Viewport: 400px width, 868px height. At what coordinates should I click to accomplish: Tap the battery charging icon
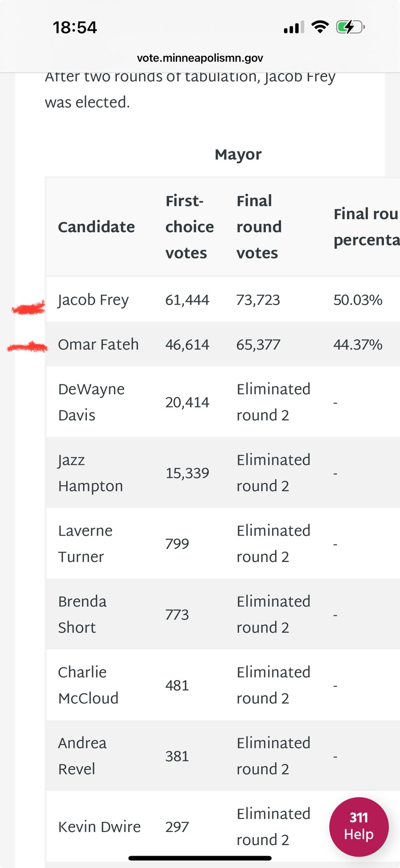(350, 28)
